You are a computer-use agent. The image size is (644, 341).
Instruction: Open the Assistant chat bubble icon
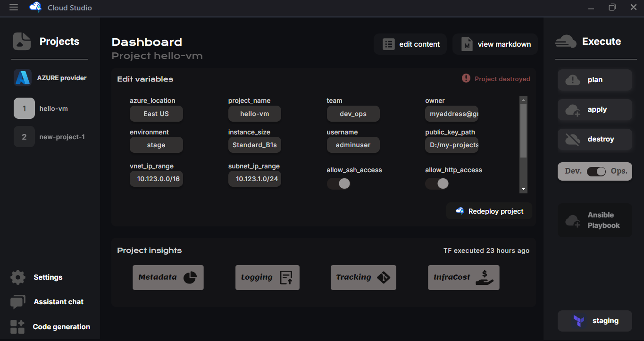coord(18,302)
